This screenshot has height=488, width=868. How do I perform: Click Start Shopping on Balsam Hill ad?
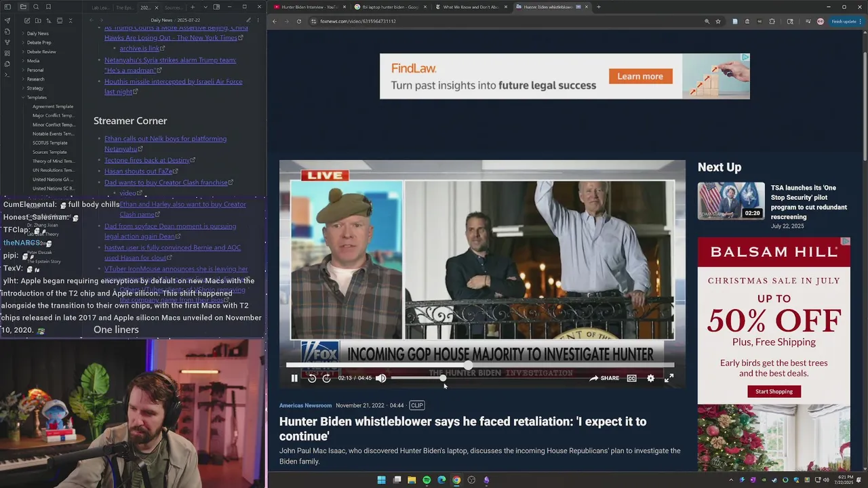pos(774,391)
